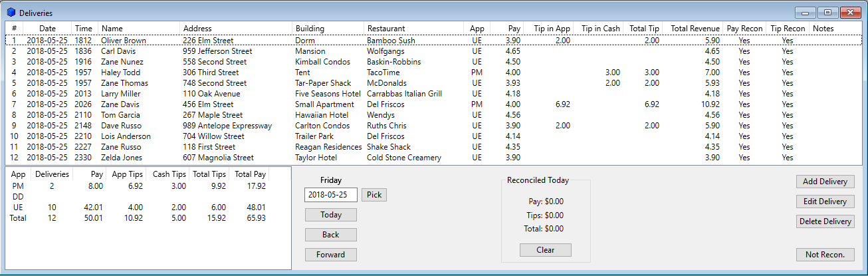Click the blue cube app icon in title bar

[11, 13]
